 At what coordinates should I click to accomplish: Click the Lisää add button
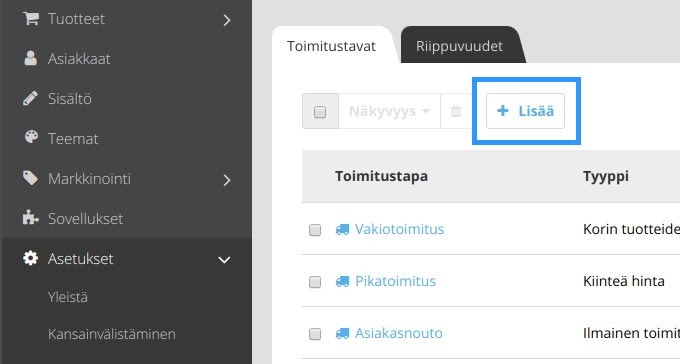[525, 111]
